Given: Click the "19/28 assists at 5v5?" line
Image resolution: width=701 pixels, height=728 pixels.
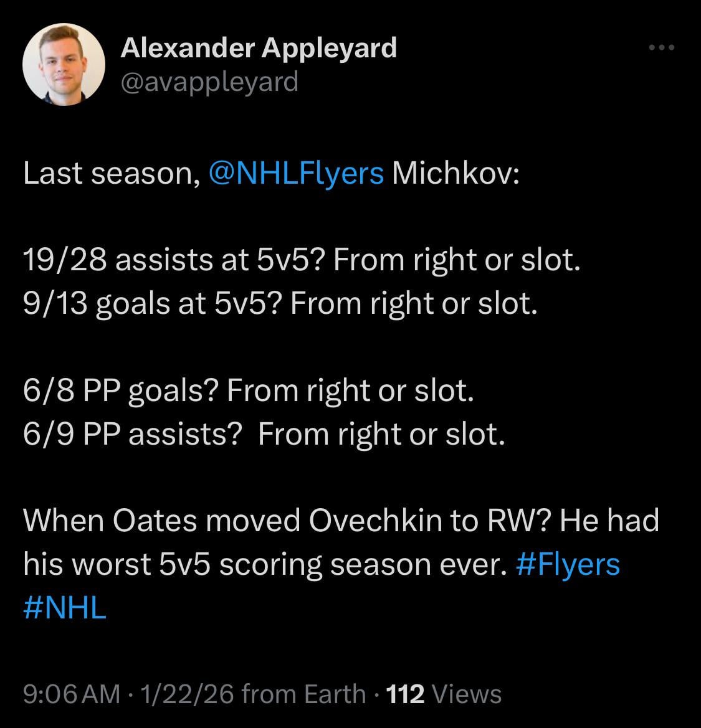Looking at the screenshot, I should point(173,260).
